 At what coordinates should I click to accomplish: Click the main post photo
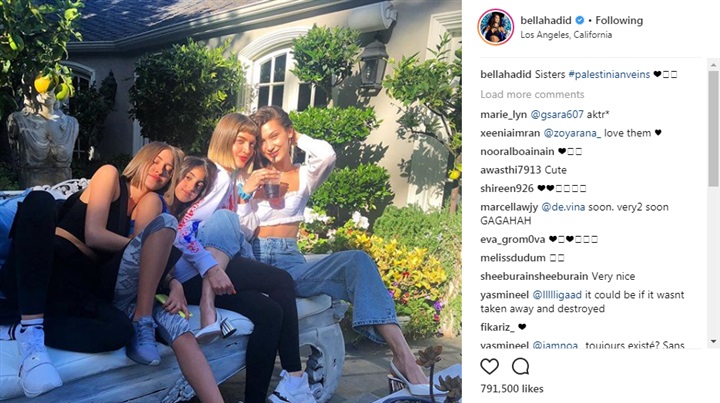click(x=231, y=202)
